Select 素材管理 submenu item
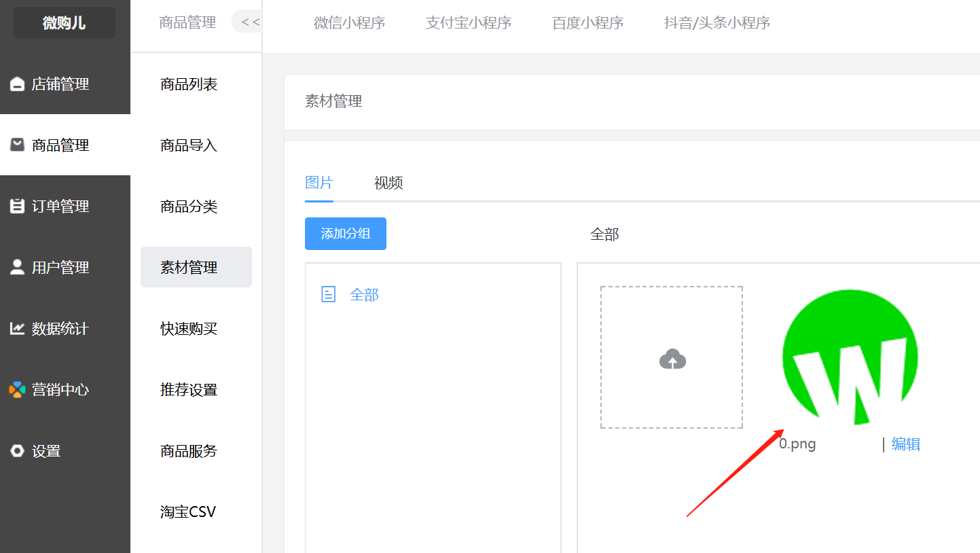 [196, 267]
